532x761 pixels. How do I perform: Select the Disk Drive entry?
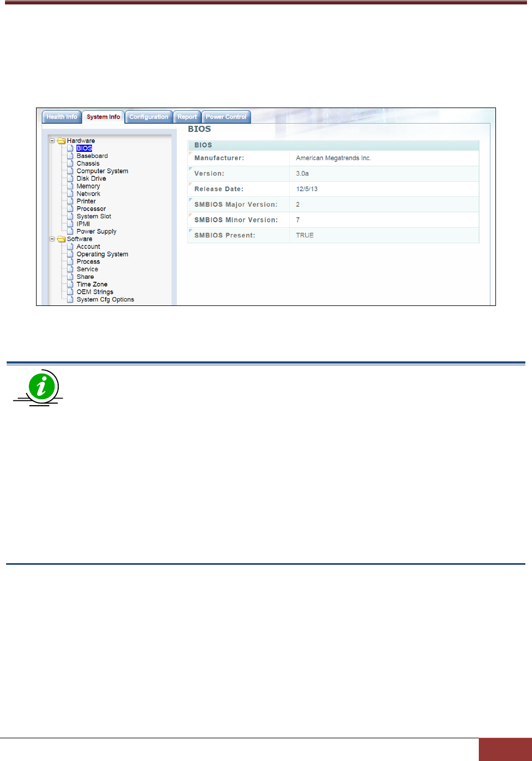point(91,178)
